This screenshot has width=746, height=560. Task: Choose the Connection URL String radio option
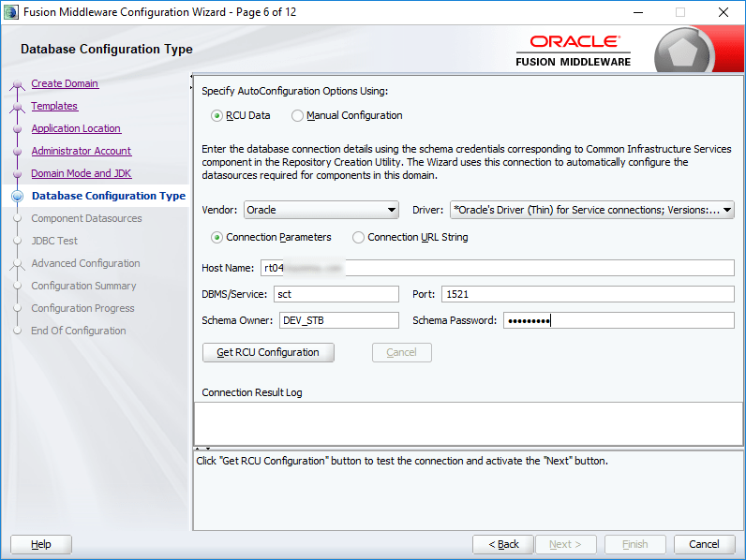point(358,237)
